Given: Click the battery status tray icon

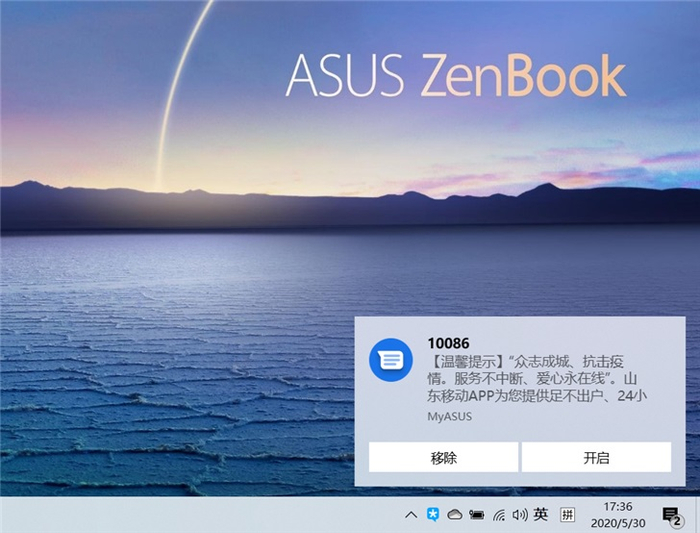Looking at the screenshot, I should pos(476,515).
